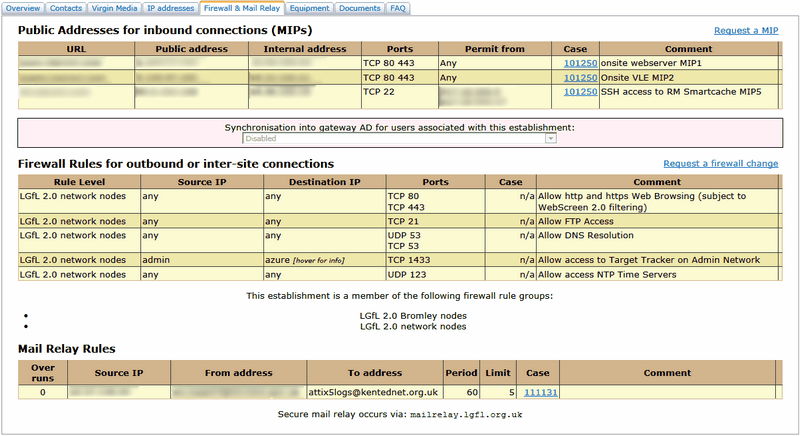800x436 pixels.
Task: Select the 'Onsite VLE MIP2' comment
Action: pyautogui.click(x=637, y=78)
